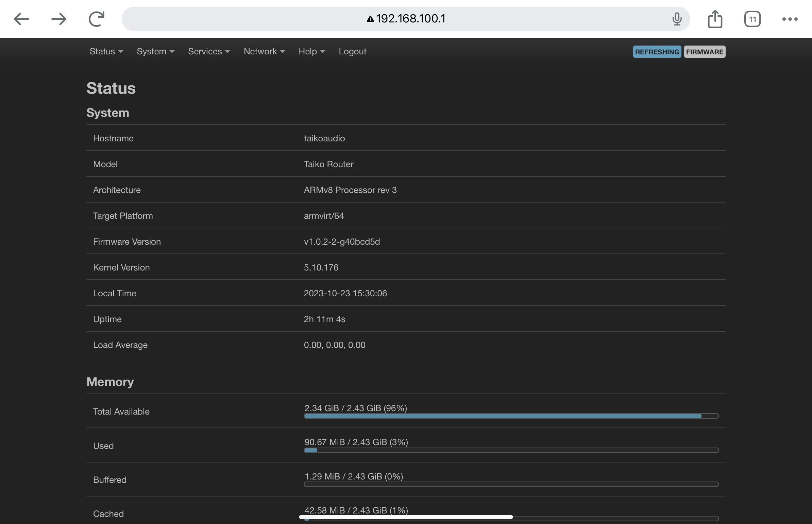Tap the not-secure warning icon in address bar
812x524 pixels.
(x=370, y=19)
